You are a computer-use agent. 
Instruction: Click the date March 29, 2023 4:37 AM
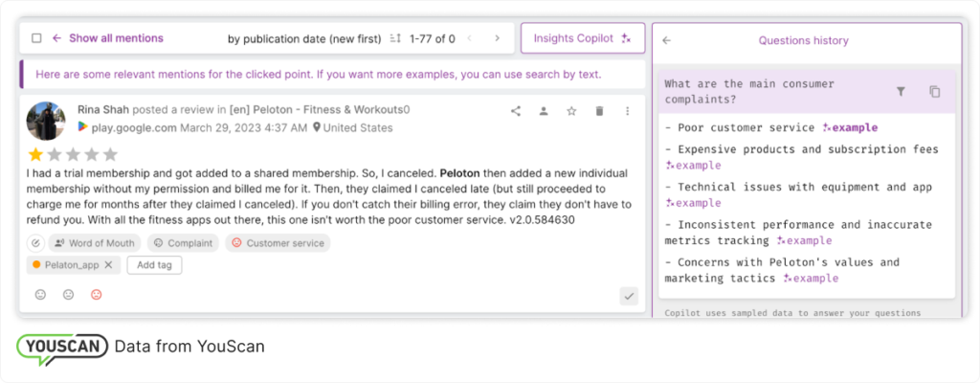[x=244, y=127]
